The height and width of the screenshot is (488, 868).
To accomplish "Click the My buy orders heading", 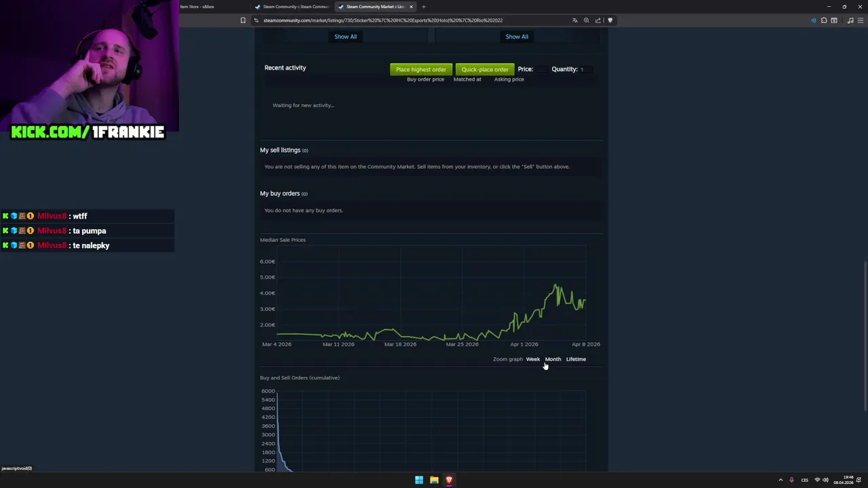I will [x=279, y=193].
